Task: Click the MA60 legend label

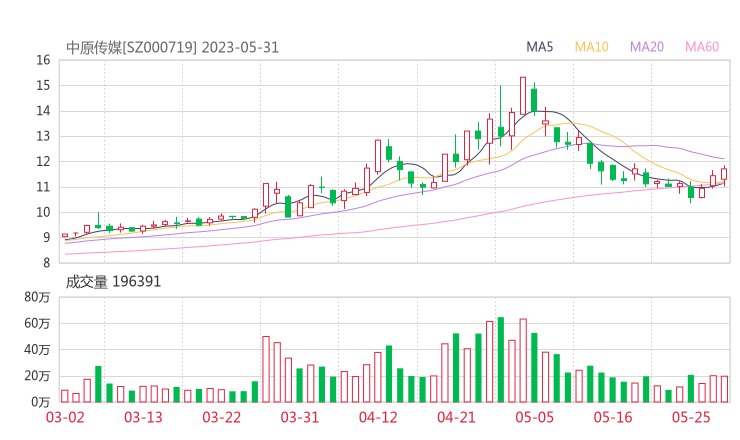Action: (702, 47)
